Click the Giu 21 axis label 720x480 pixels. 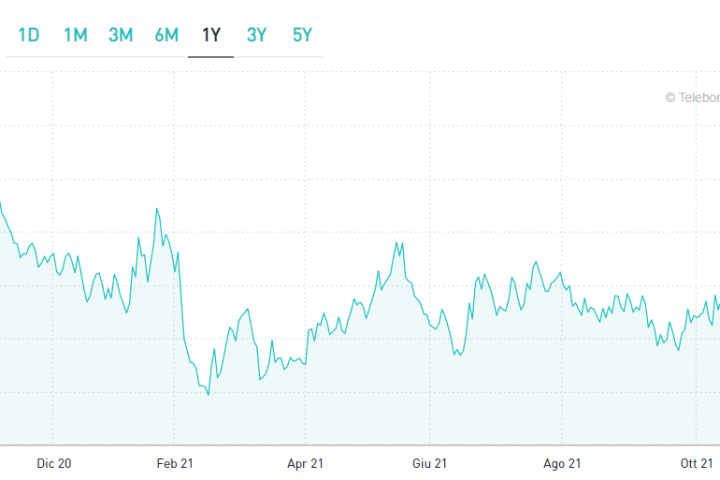[x=429, y=463]
